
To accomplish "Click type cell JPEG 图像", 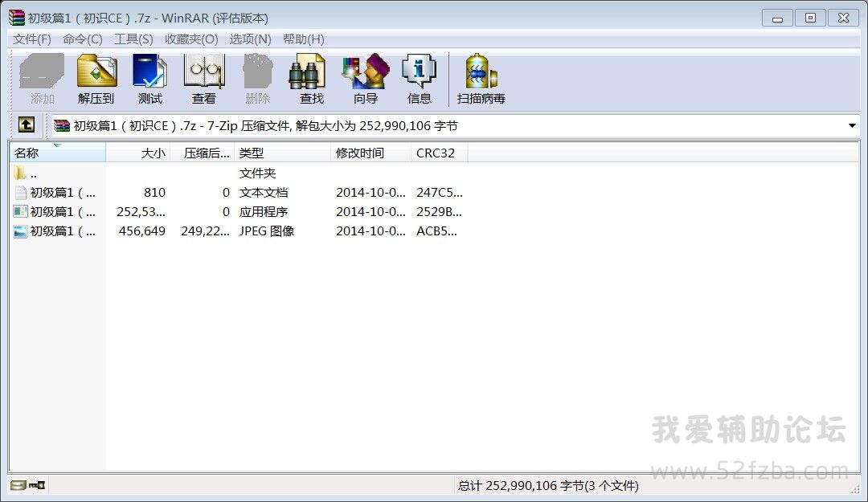I will 267,231.
